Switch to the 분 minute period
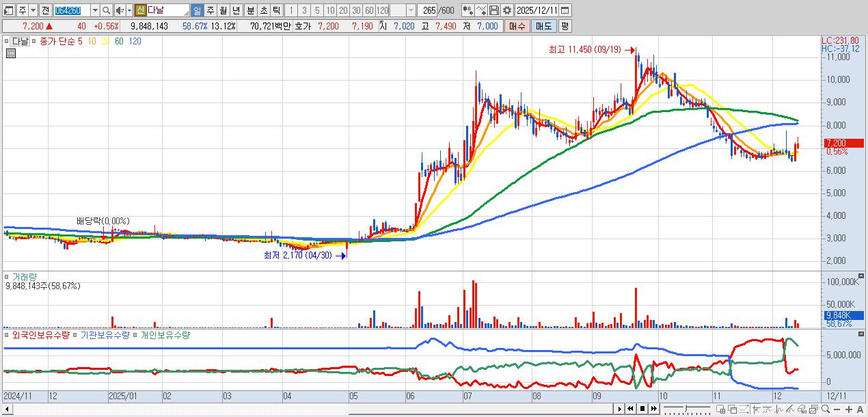 (250, 10)
